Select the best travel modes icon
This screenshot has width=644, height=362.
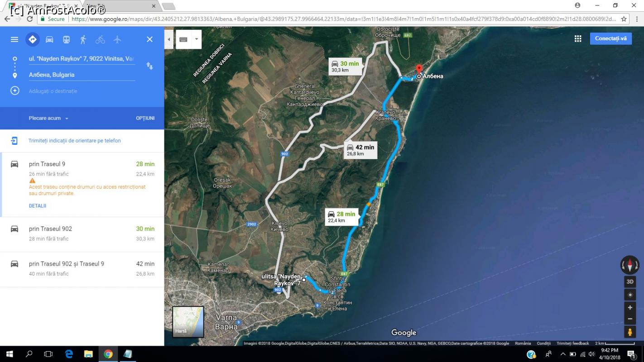[33, 39]
